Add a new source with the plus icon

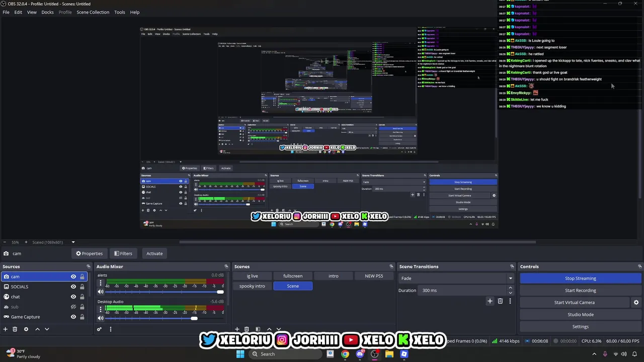[x=6, y=329]
